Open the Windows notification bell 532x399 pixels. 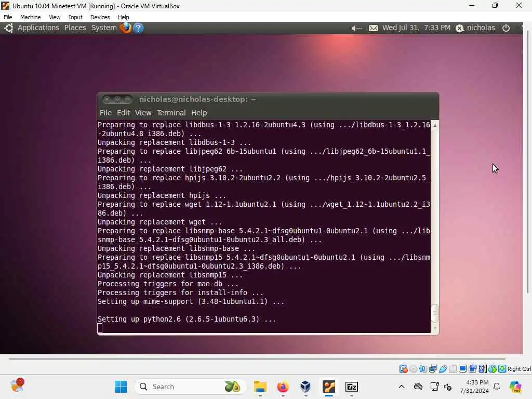497,387
